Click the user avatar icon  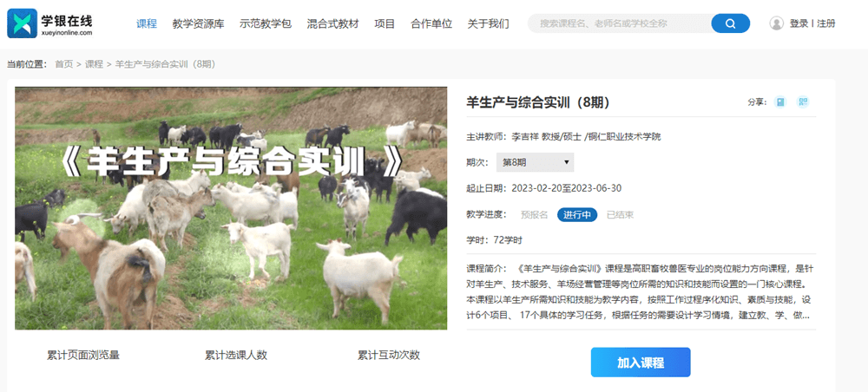[777, 23]
